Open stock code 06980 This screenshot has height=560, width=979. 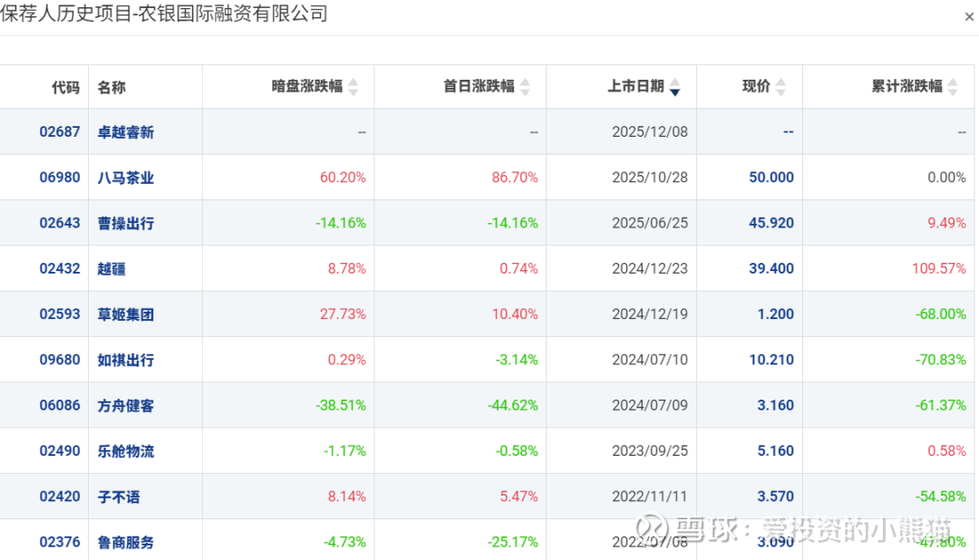60,178
